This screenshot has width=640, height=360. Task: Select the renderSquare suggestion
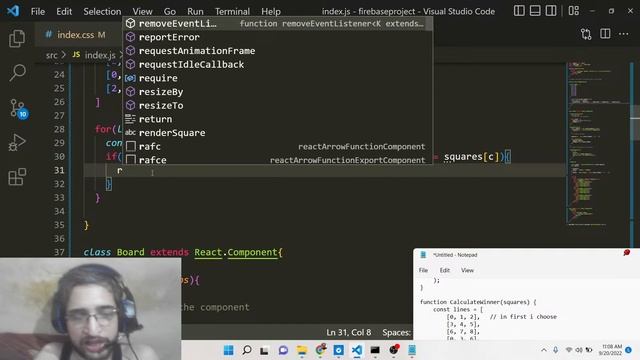pyautogui.click(x=277, y=133)
